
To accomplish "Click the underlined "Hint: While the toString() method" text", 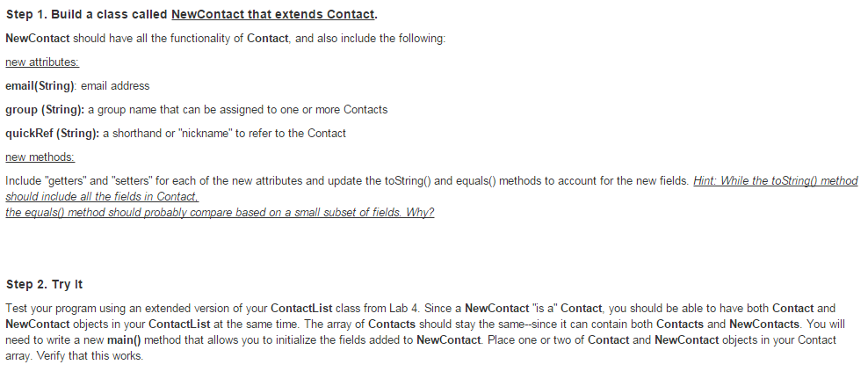I will tap(775, 180).
